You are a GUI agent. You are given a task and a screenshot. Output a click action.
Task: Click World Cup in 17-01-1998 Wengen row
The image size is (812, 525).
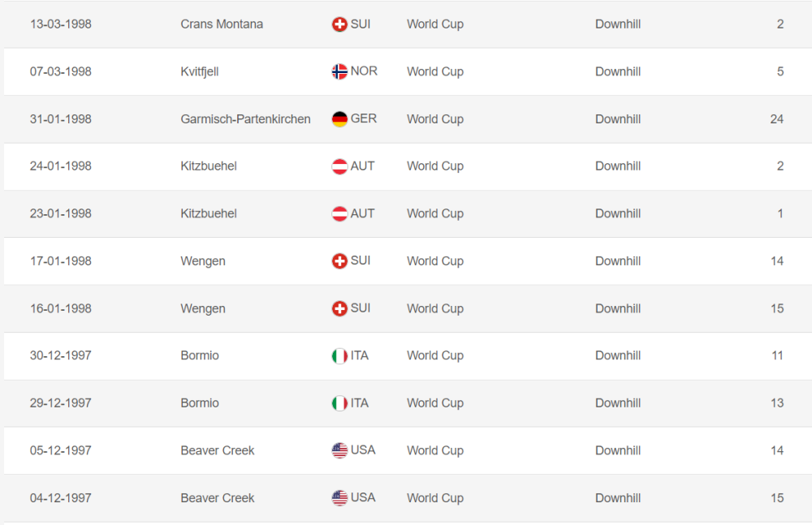coord(435,261)
